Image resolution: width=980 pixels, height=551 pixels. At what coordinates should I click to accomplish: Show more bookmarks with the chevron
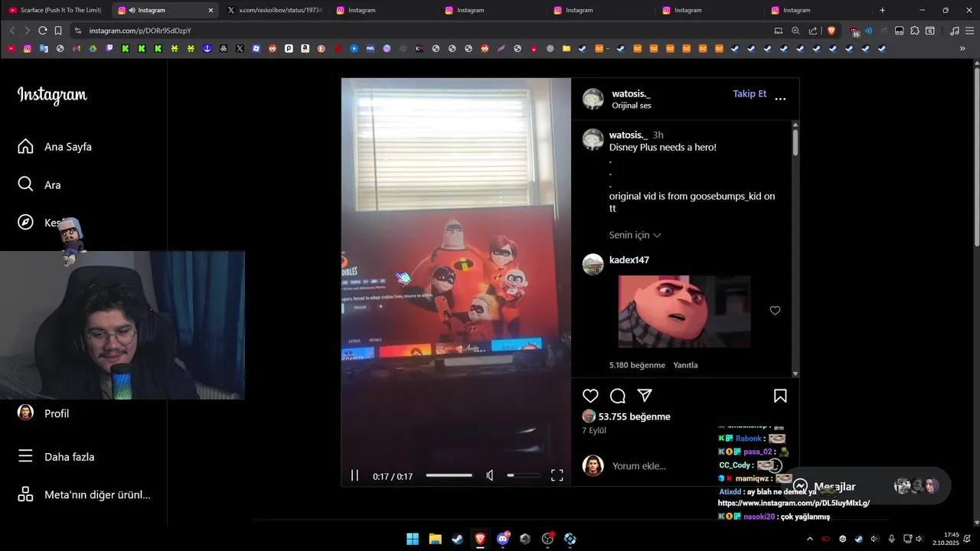point(962,48)
